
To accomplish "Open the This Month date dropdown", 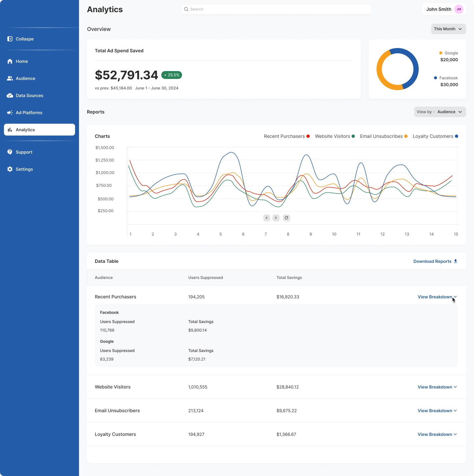I will 448,29.
